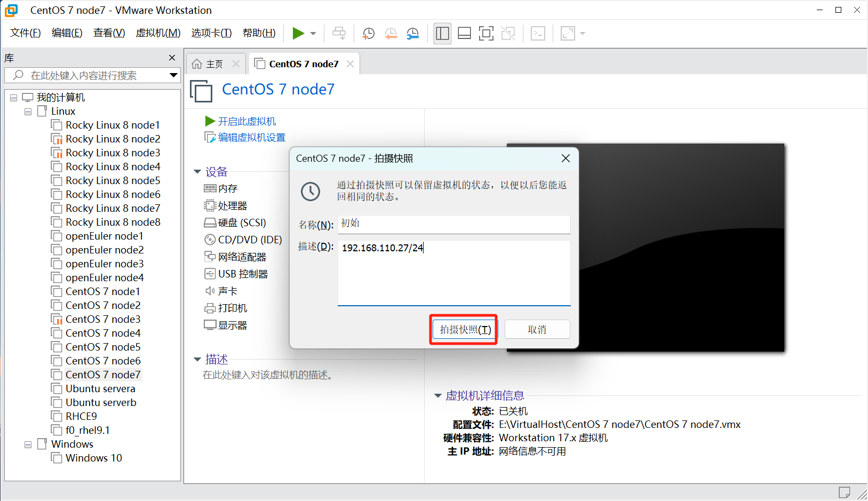The height and width of the screenshot is (501, 868).
Task: Open the library search dropdown arrow
Action: tap(173, 75)
